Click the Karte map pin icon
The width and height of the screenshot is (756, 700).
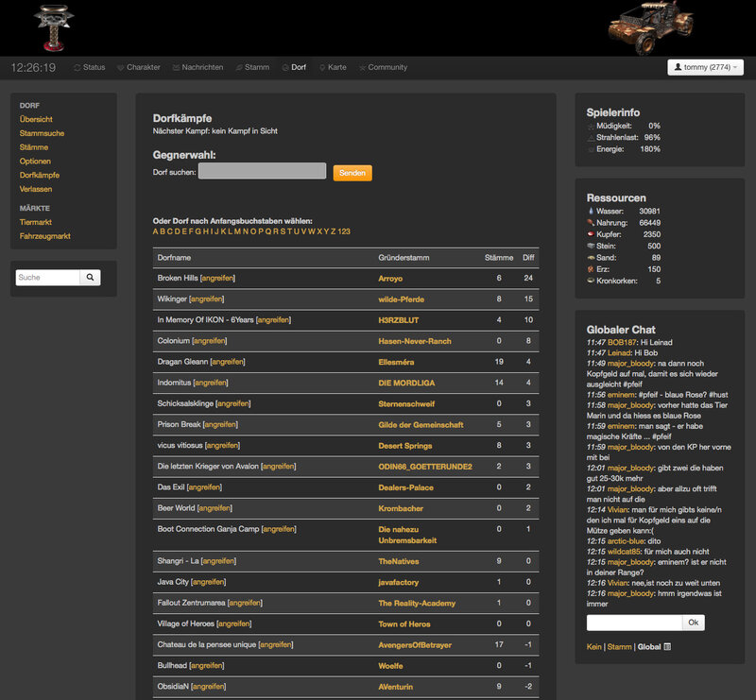coord(321,67)
